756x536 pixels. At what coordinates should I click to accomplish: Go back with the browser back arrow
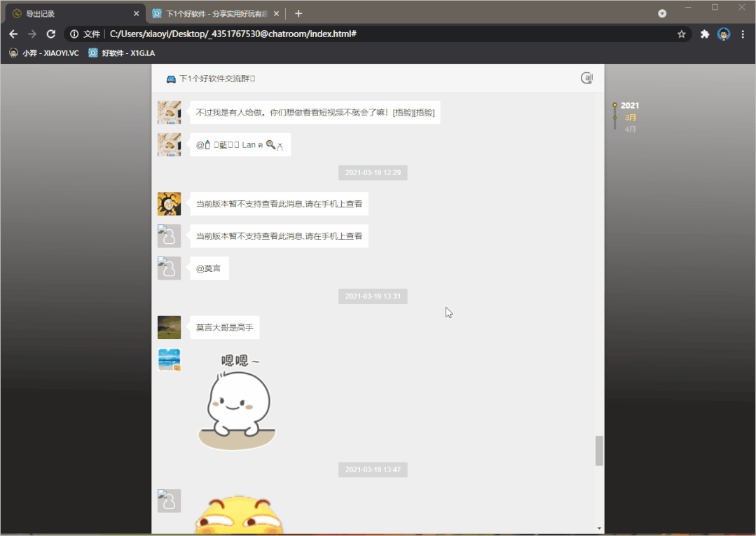click(x=13, y=34)
